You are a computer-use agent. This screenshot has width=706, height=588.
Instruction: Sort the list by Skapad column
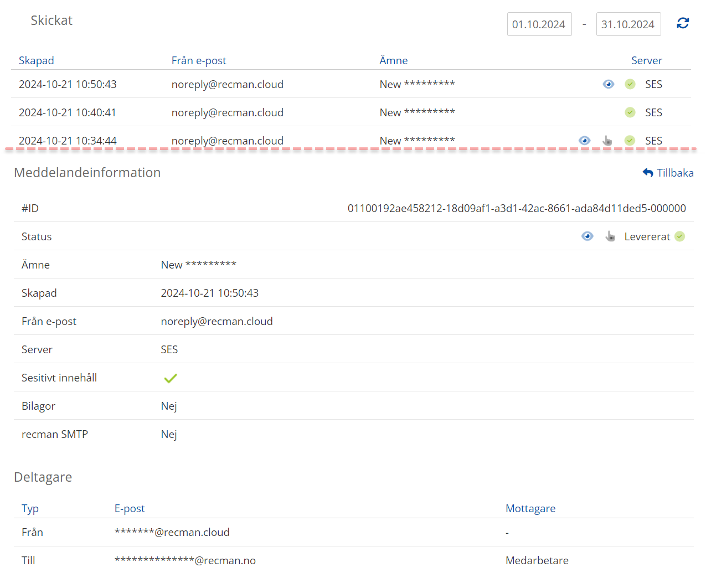click(37, 60)
